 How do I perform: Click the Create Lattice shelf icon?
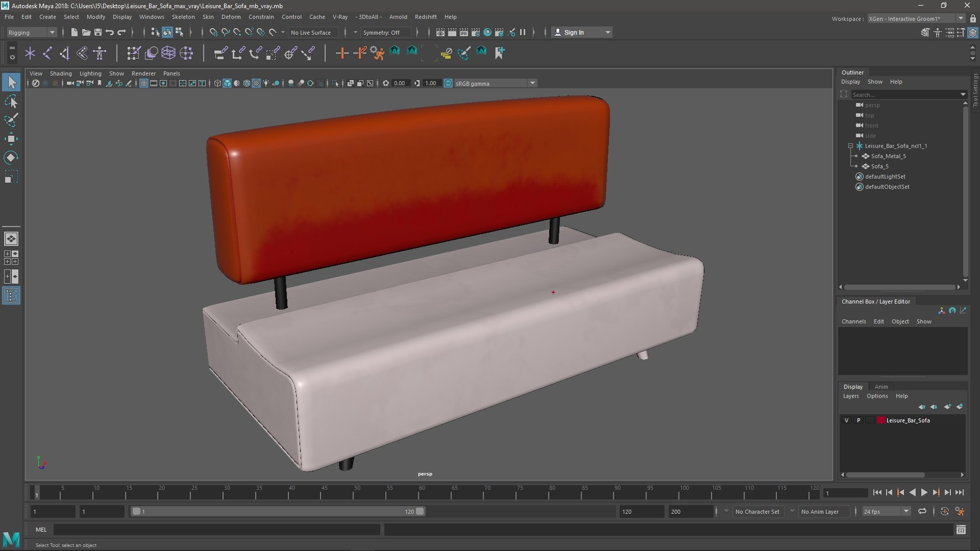point(168,53)
